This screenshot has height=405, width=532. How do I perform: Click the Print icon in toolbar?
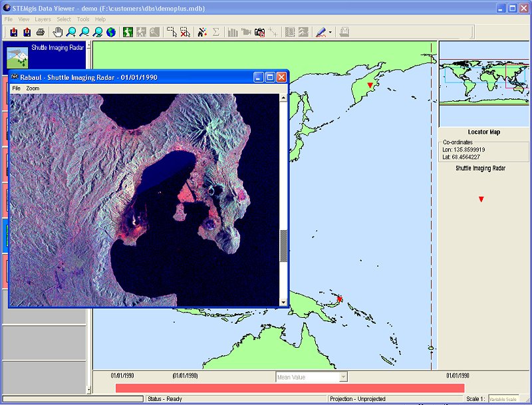[41, 32]
